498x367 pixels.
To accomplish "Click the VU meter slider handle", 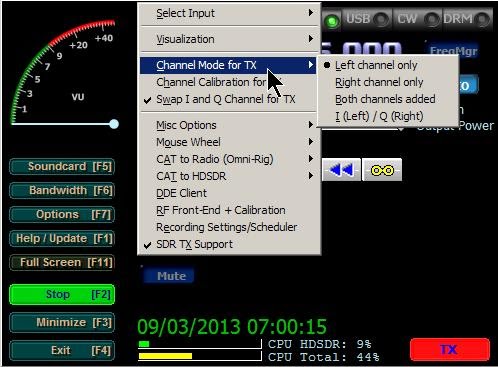I will pyautogui.click(x=114, y=124).
